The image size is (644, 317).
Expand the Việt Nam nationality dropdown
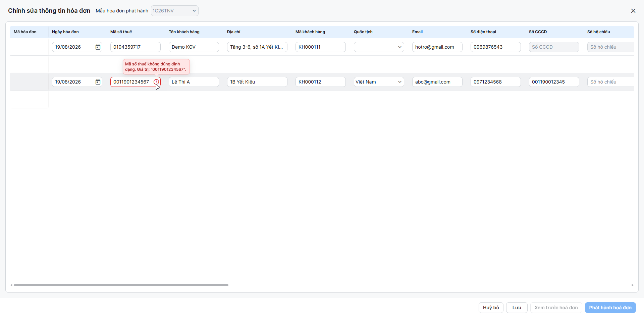point(379,82)
